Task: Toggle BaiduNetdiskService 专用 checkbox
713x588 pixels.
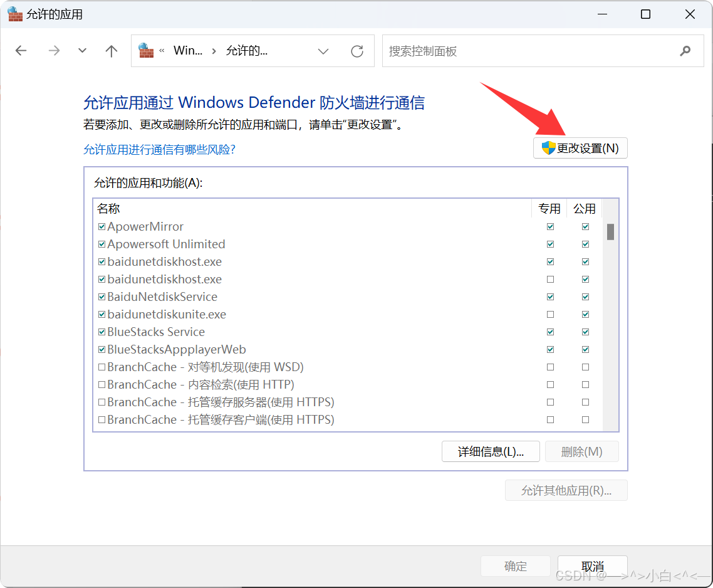Action: coord(550,297)
